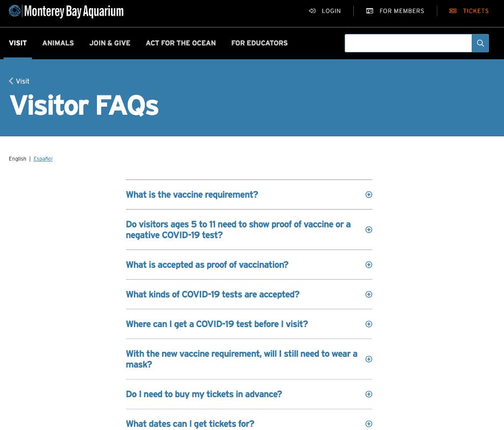Expand 'What kinds of COVID-19 tests are accepted?'
This screenshot has width=504, height=430.
[x=213, y=294]
